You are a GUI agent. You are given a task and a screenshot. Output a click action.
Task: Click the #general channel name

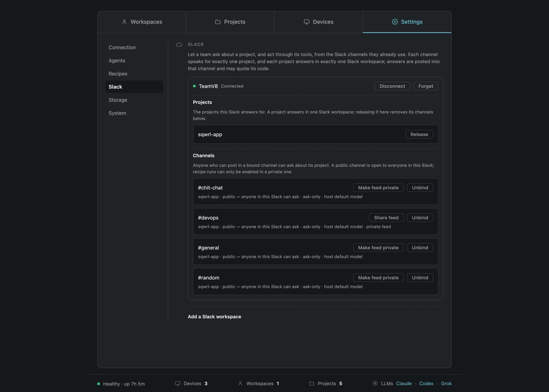[208, 248]
